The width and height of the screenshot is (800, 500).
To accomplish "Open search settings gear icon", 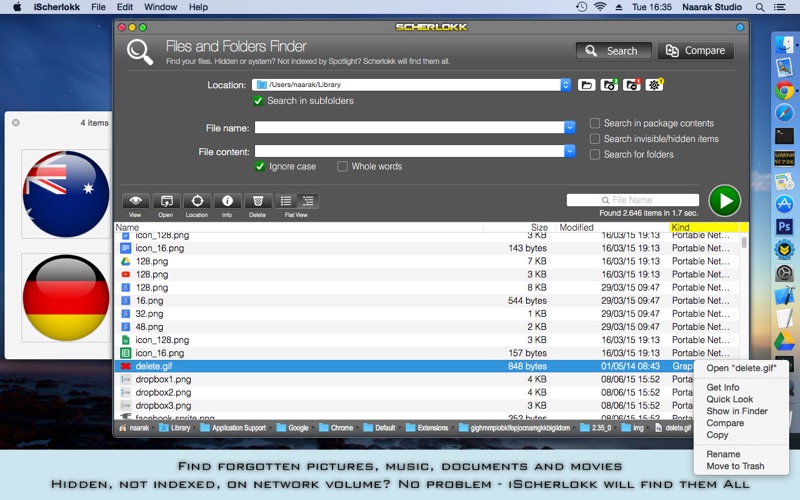I will point(654,85).
